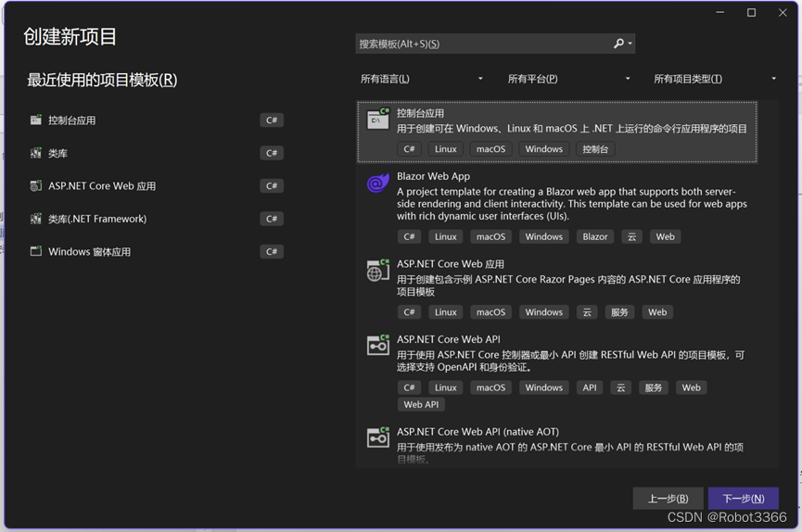This screenshot has width=802, height=532.
Task: Click the console app template icon in list
Action: 378,119
